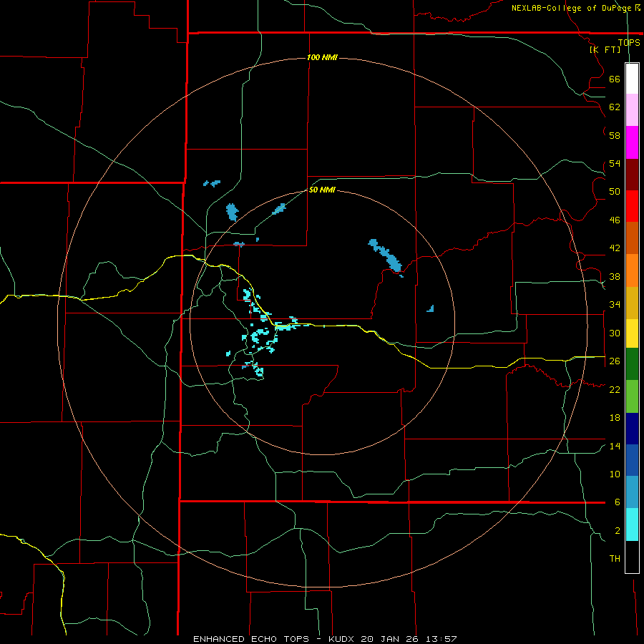Click legend value 34
This screenshot has width=644, height=644.
tap(615, 304)
